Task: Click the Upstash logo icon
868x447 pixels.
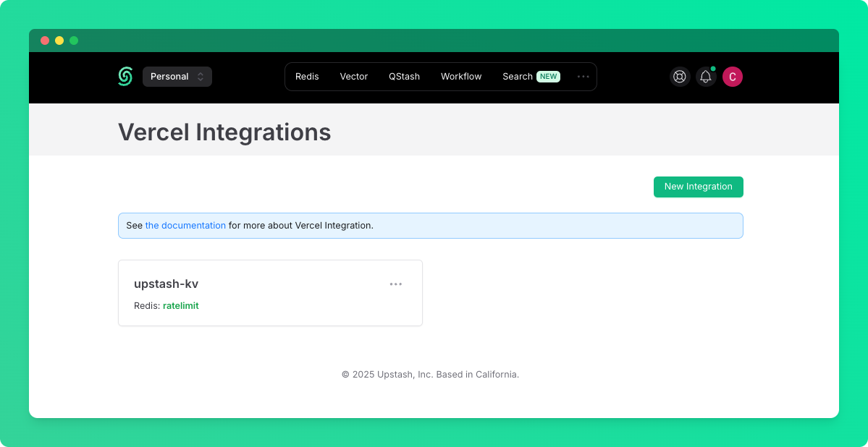Action: (x=125, y=77)
